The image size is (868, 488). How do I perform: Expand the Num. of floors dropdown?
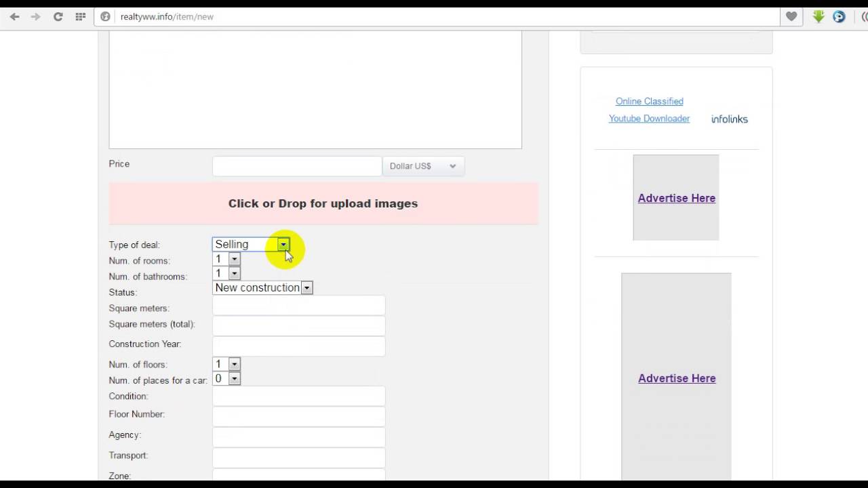pos(226,364)
